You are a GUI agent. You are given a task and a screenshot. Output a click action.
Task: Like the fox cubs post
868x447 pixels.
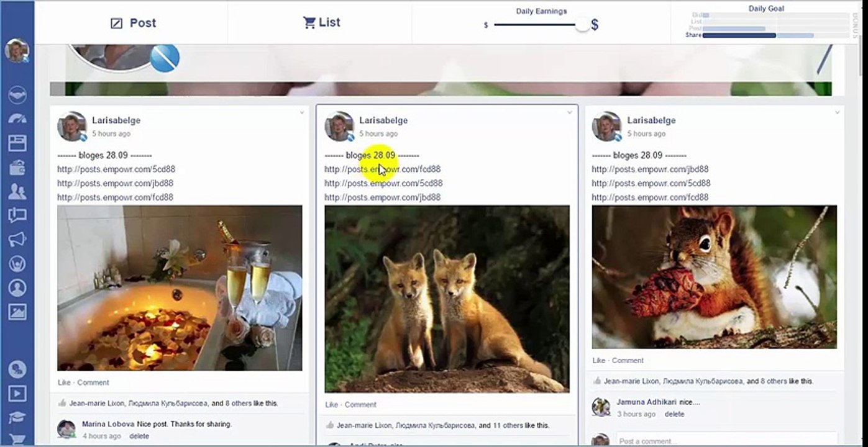332,405
